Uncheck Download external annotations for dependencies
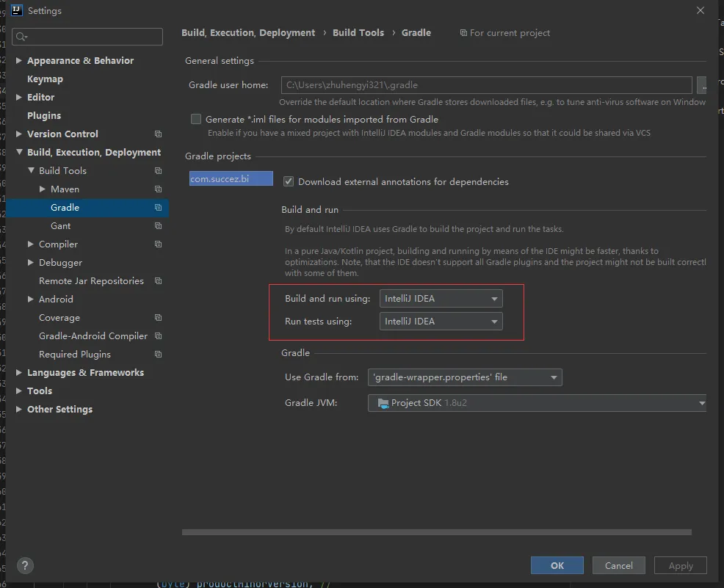Image resolution: width=724 pixels, height=588 pixels. pos(289,181)
